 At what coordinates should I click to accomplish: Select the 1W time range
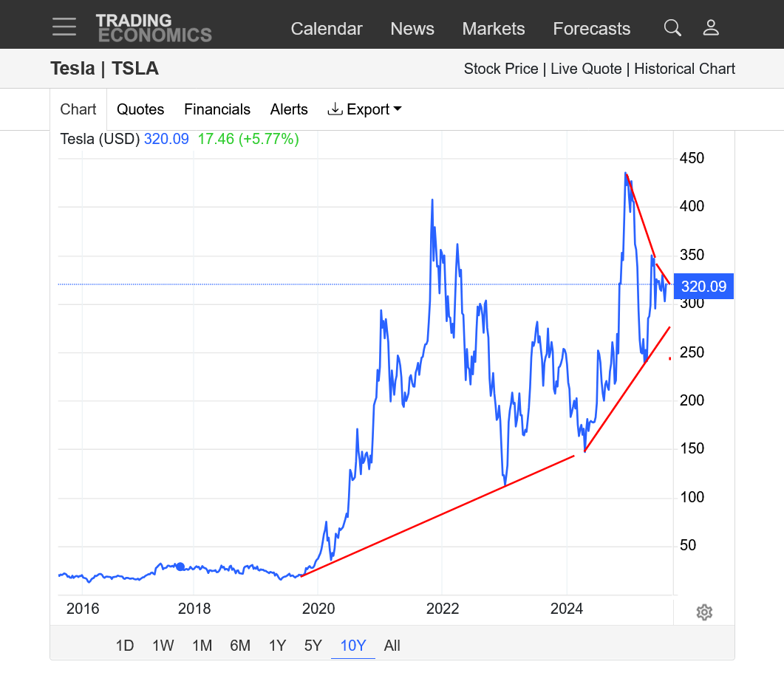click(163, 645)
